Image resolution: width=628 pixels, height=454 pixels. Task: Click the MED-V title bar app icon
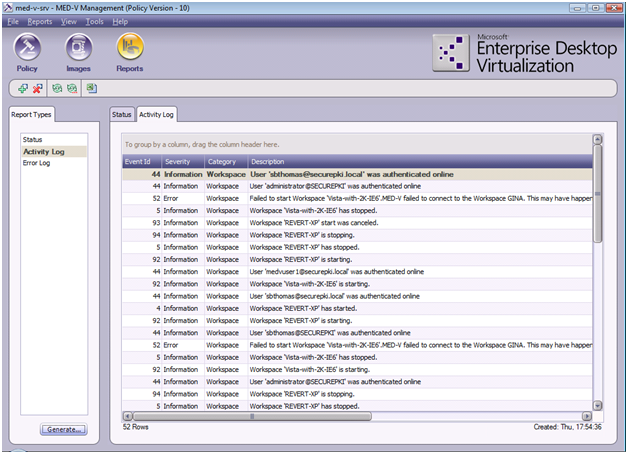click(8, 8)
